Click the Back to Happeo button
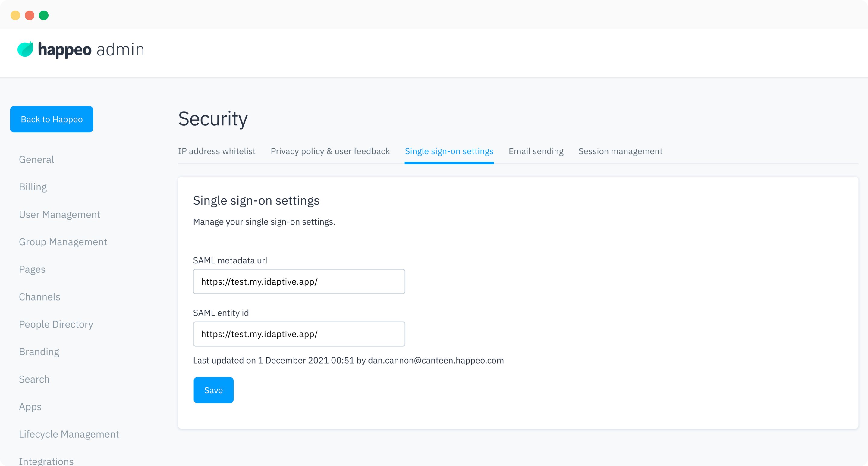 [x=51, y=119]
